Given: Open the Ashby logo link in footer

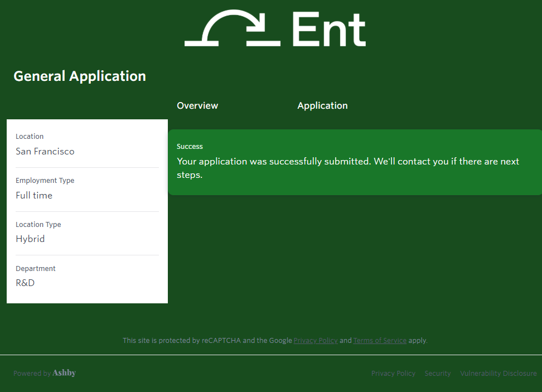Looking at the screenshot, I should tap(64, 373).
